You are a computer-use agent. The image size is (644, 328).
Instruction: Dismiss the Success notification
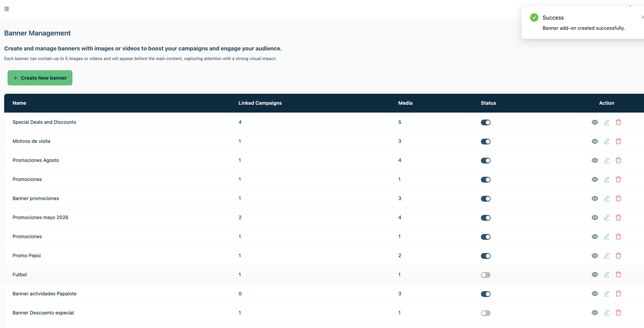click(642, 17)
